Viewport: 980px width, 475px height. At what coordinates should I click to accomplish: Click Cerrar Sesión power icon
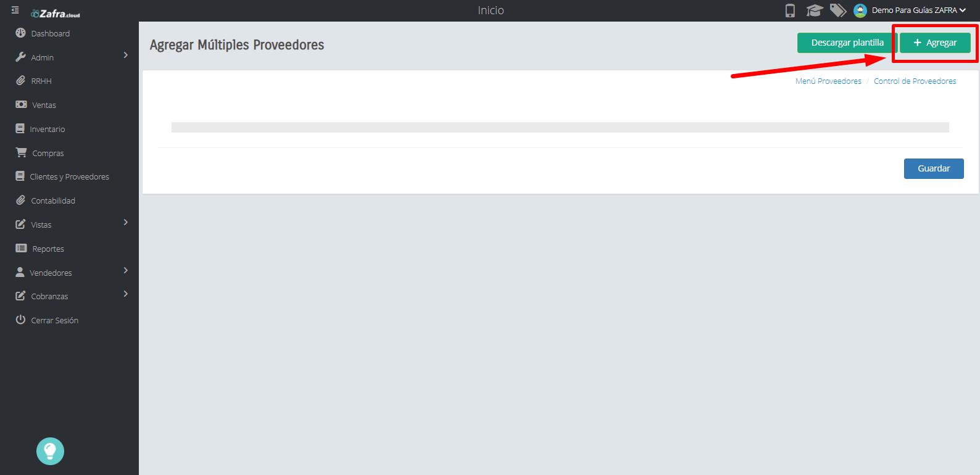click(x=20, y=320)
